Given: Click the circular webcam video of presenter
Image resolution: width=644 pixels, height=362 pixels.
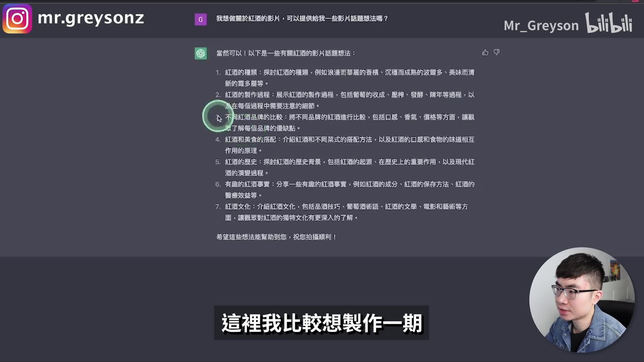Looking at the screenshot, I should pos(582,300).
